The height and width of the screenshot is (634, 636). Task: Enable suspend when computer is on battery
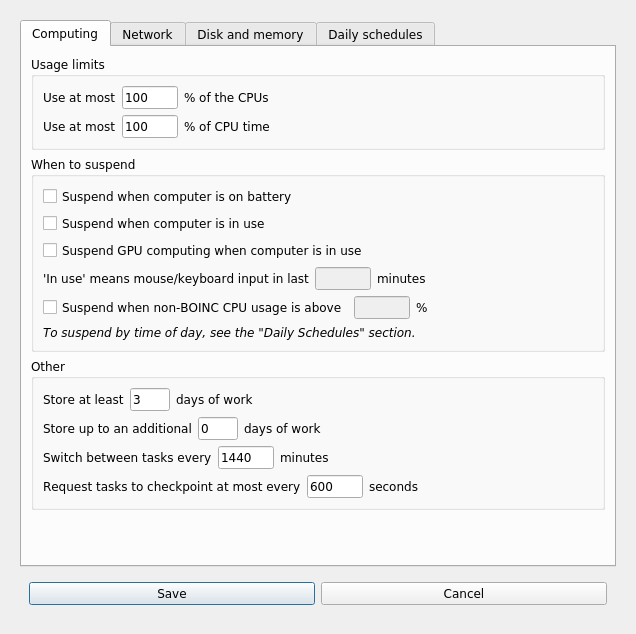pyautogui.click(x=50, y=197)
